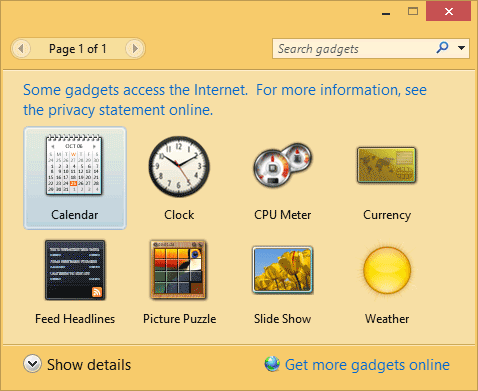This screenshot has width=478, height=391.
Task: Select the Calendar gadget icon
Action: coord(74,165)
